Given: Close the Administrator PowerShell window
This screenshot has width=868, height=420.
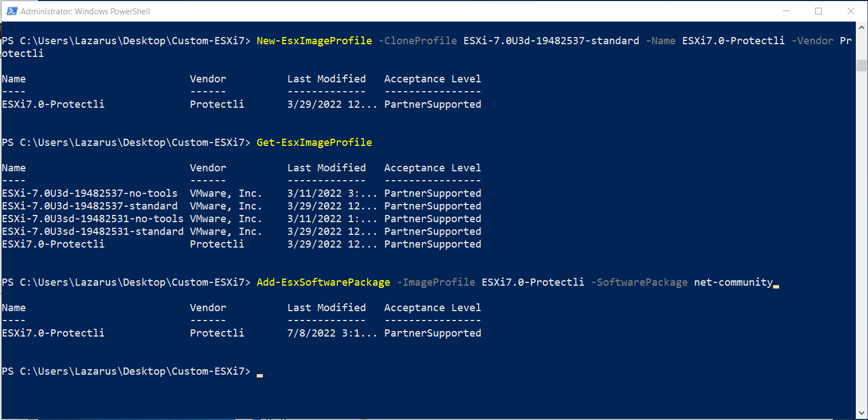Looking at the screenshot, I should [x=851, y=11].
